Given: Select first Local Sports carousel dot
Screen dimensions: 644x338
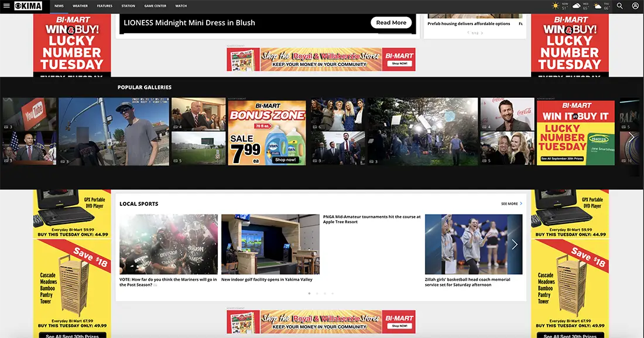Looking at the screenshot, I should (x=309, y=294).
